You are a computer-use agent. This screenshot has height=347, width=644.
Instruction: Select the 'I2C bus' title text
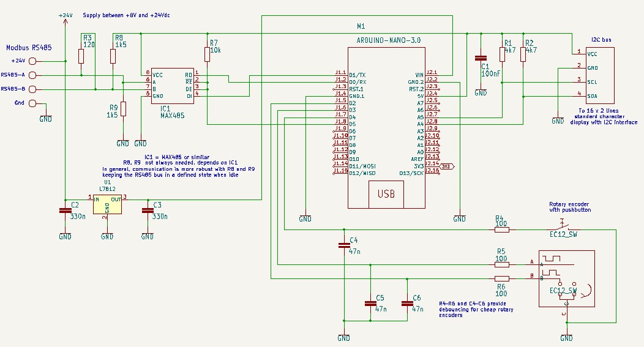pyautogui.click(x=601, y=39)
